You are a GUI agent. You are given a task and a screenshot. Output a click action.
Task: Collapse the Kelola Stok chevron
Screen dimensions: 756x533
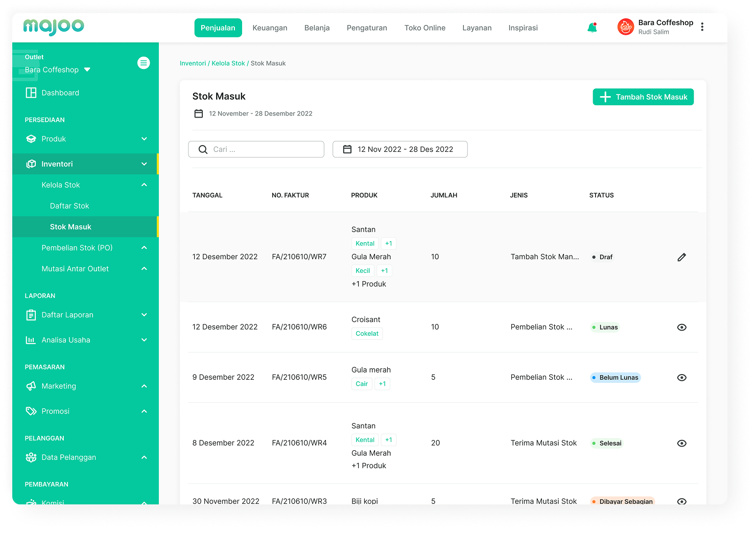[x=144, y=184]
